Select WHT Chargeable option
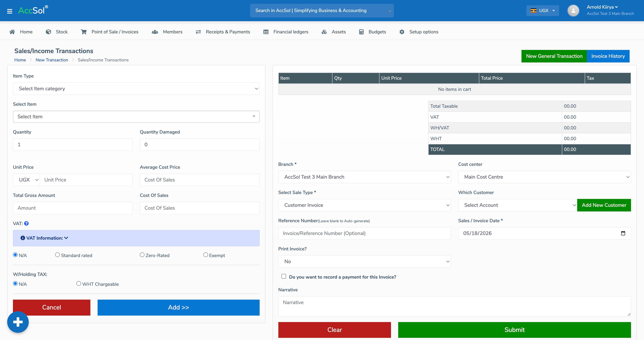 [79, 283]
